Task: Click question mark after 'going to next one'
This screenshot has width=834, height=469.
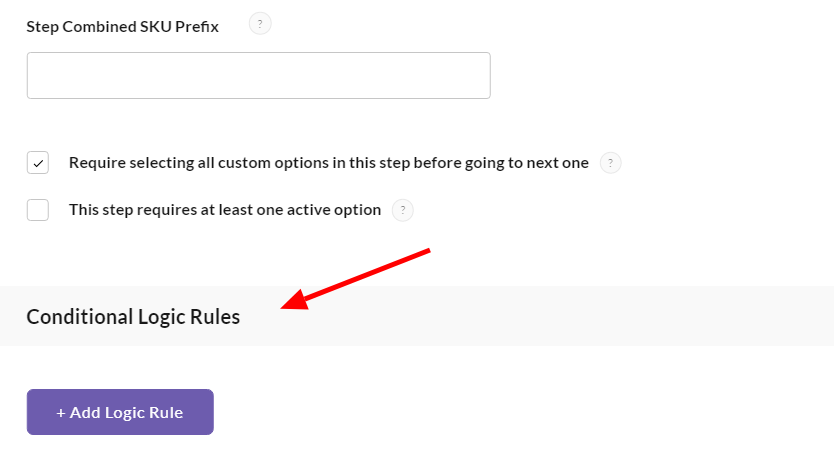Action: pyautogui.click(x=610, y=163)
